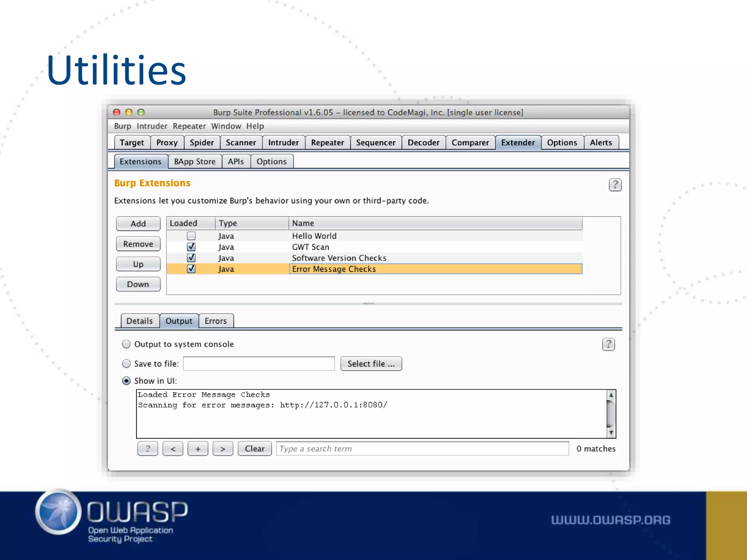747x560 pixels.
Task: Move extension Up in list
Action: pos(138,264)
